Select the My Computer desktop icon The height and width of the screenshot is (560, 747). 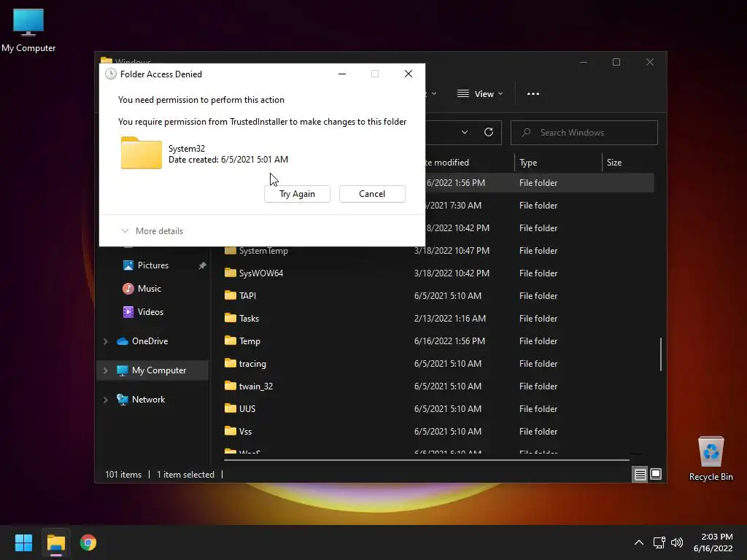click(28, 31)
